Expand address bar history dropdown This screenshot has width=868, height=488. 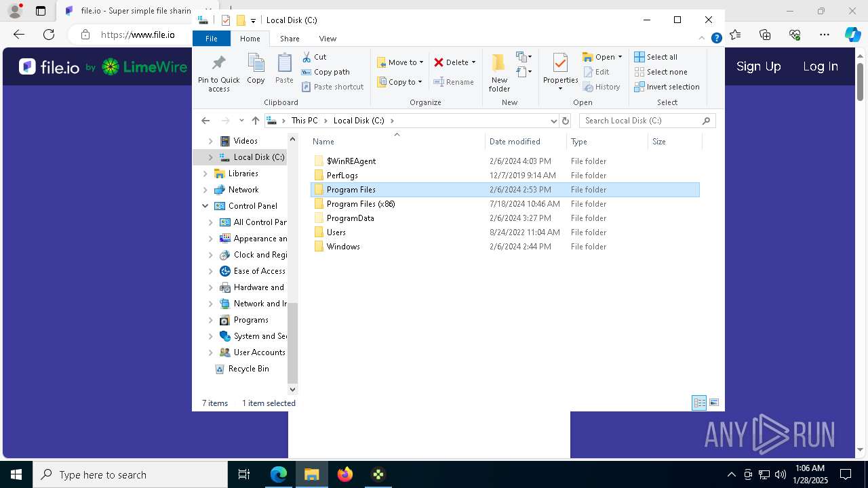tap(554, 121)
